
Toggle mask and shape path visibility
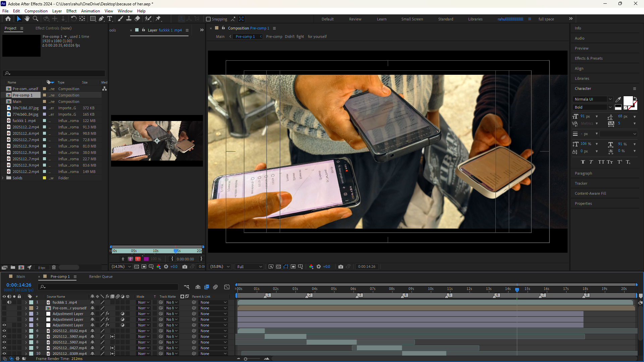point(286,266)
